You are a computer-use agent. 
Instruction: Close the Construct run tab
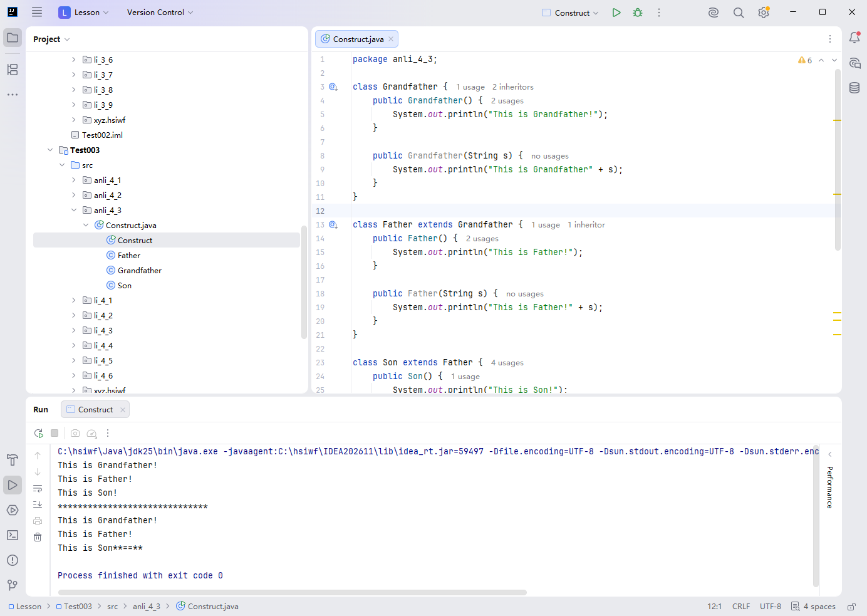click(x=123, y=410)
